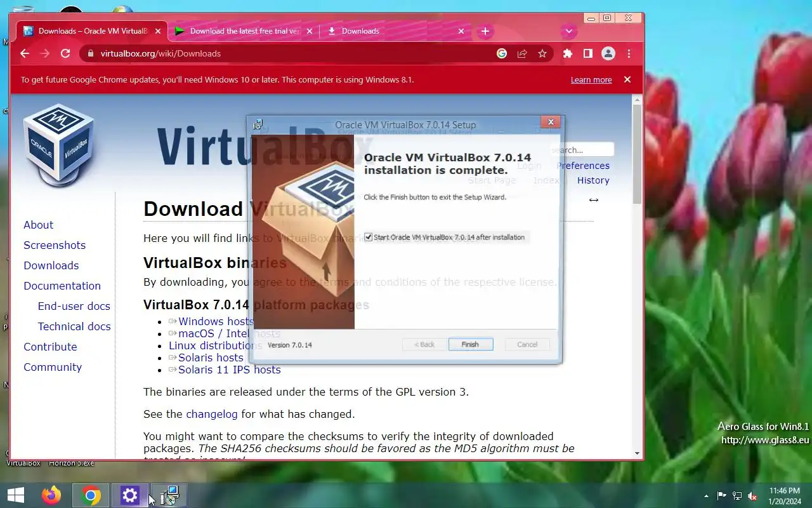812x508 pixels.
Task: Uncheck Start Oracle VM VirtualBox after installation
Action: (x=368, y=237)
